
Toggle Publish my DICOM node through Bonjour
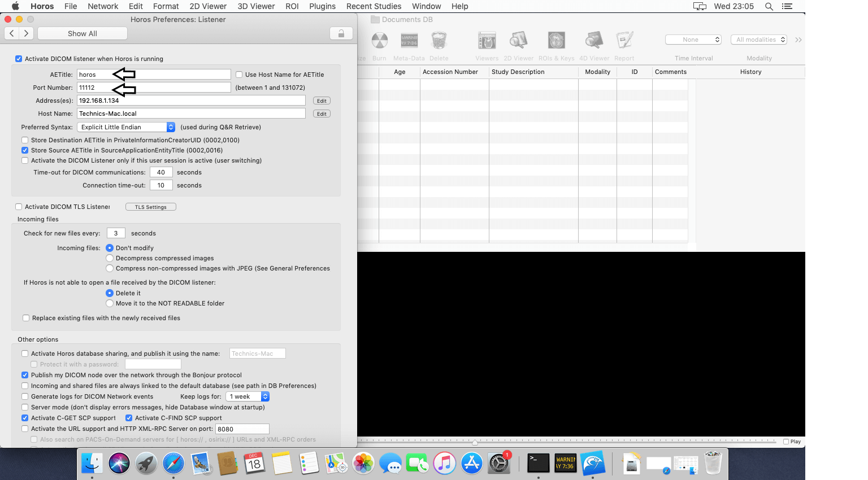coord(25,375)
